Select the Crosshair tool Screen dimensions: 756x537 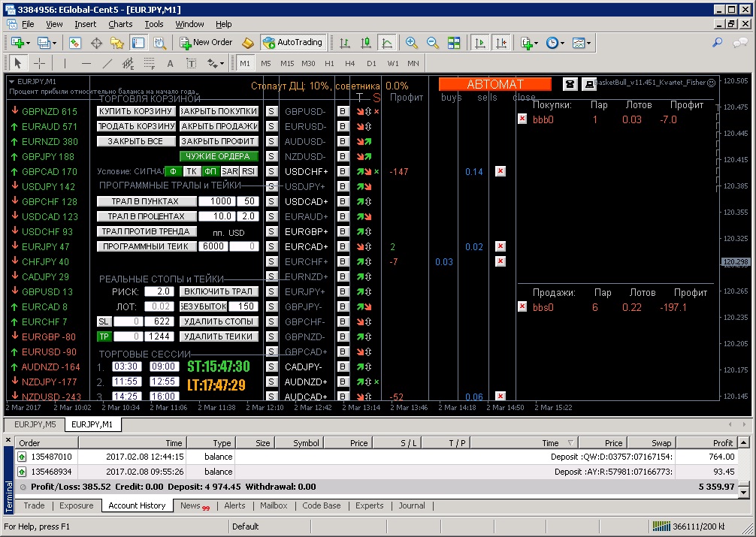tap(39, 64)
